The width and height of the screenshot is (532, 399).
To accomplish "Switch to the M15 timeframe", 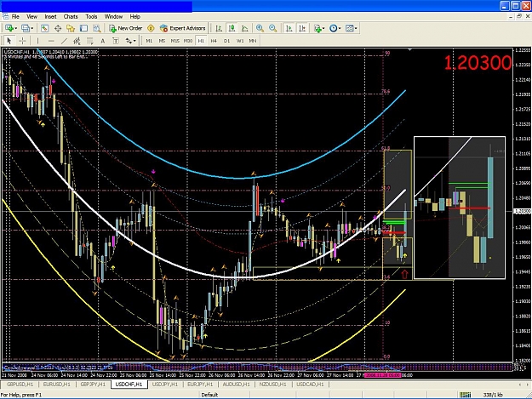I will click(174, 41).
